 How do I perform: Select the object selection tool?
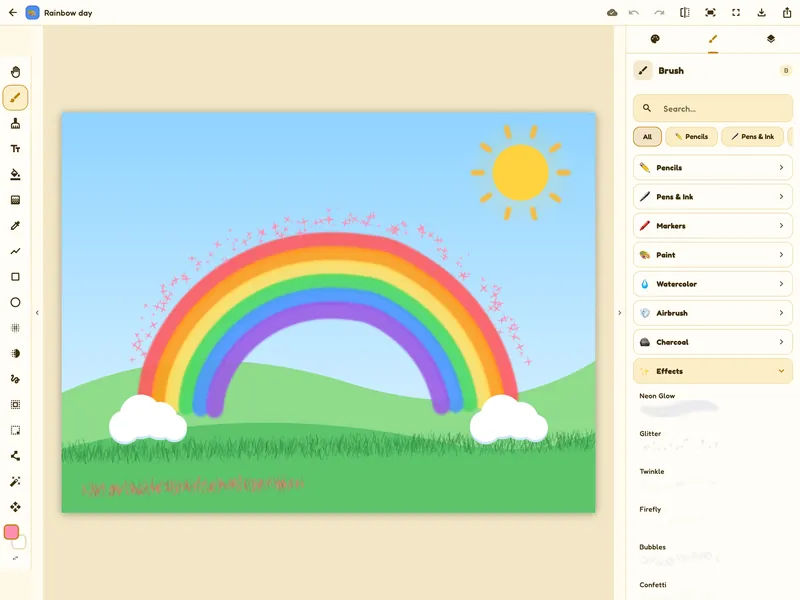[x=15, y=405]
